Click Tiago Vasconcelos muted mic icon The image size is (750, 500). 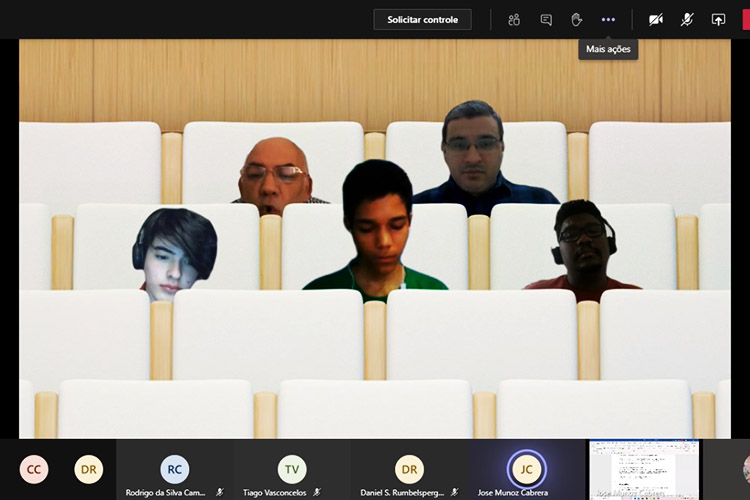point(317,492)
